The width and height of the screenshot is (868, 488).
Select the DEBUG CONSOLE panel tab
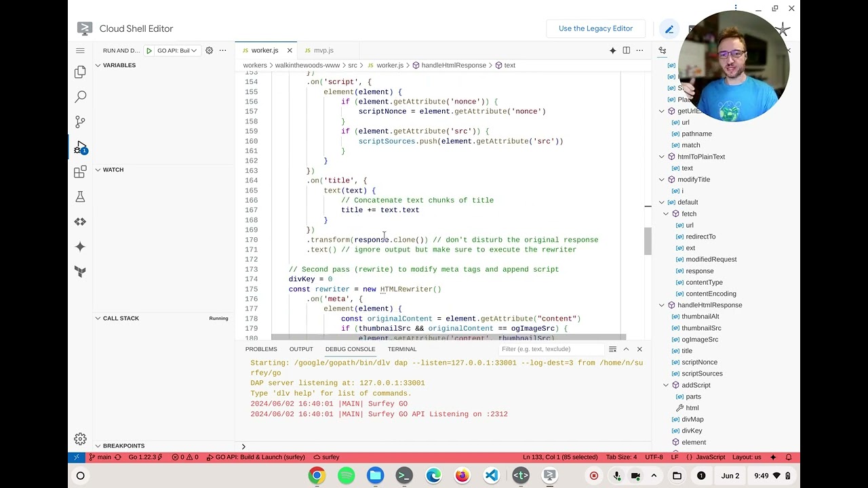pyautogui.click(x=350, y=349)
